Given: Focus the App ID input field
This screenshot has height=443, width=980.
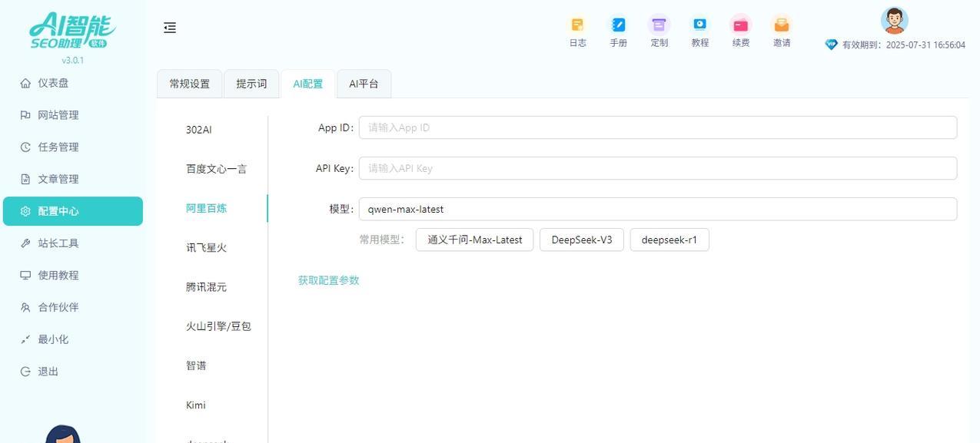Looking at the screenshot, I should point(658,127).
